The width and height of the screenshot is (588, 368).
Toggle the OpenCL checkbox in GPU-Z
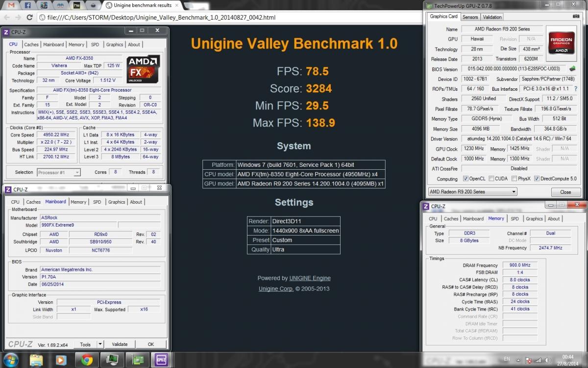(x=466, y=179)
